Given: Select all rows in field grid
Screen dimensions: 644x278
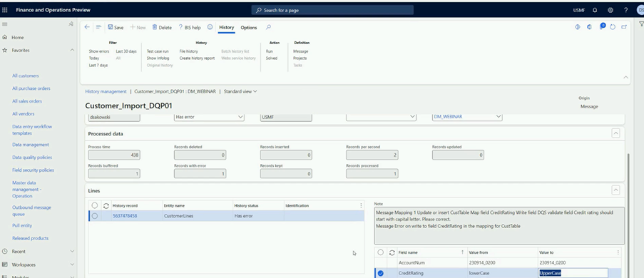Looking at the screenshot, I should point(381,252).
